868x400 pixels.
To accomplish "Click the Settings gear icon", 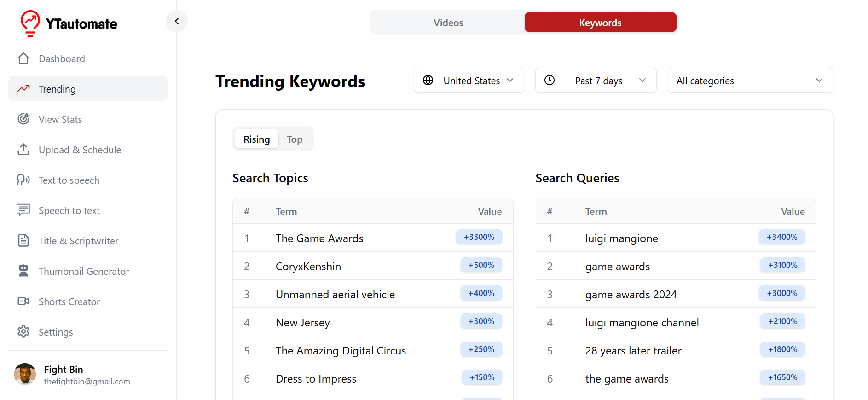I will point(23,331).
